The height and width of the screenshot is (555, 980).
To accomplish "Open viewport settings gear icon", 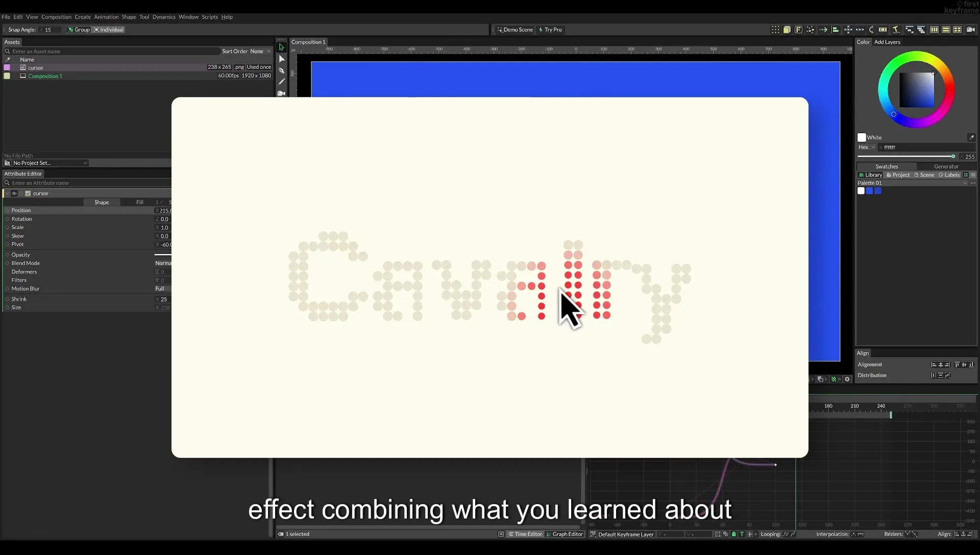I will tap(847, 379).
